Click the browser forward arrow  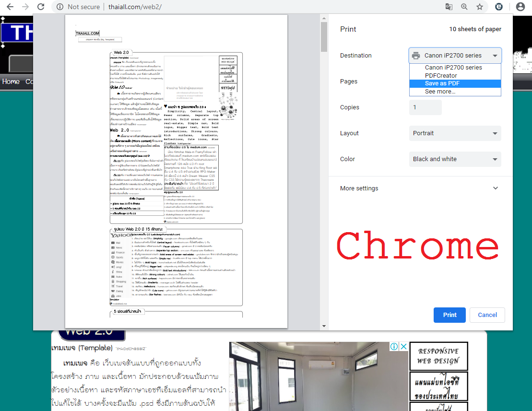pos(25,7)
